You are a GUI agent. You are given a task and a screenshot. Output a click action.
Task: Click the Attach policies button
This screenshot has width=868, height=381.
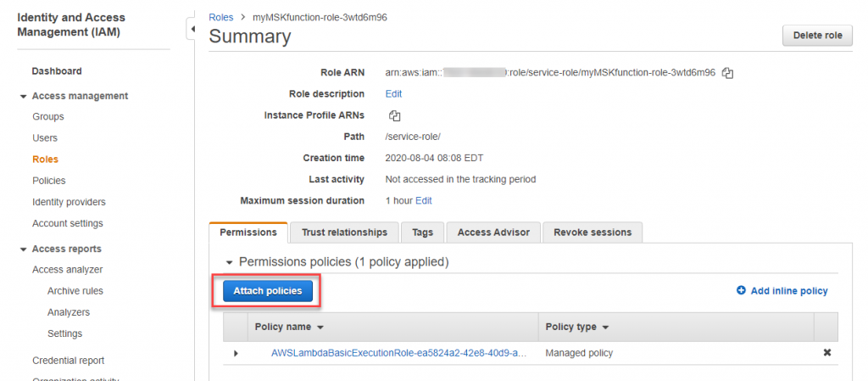coord(268,291)
